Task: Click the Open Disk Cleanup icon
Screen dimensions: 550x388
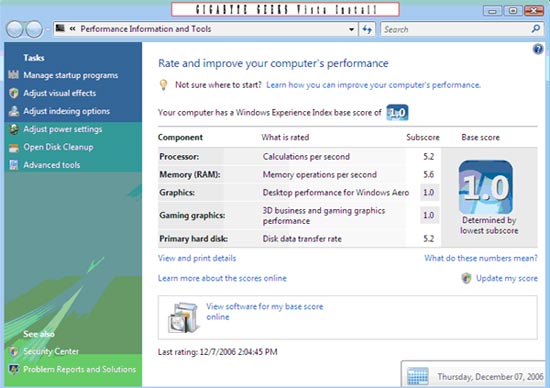Action: [13, 147]
